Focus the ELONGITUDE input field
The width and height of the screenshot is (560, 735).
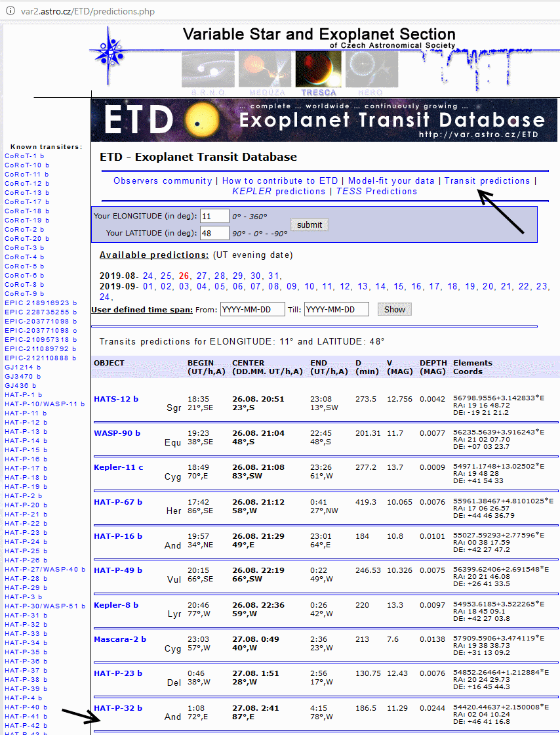pyautogui.click(x=214, y=216)
